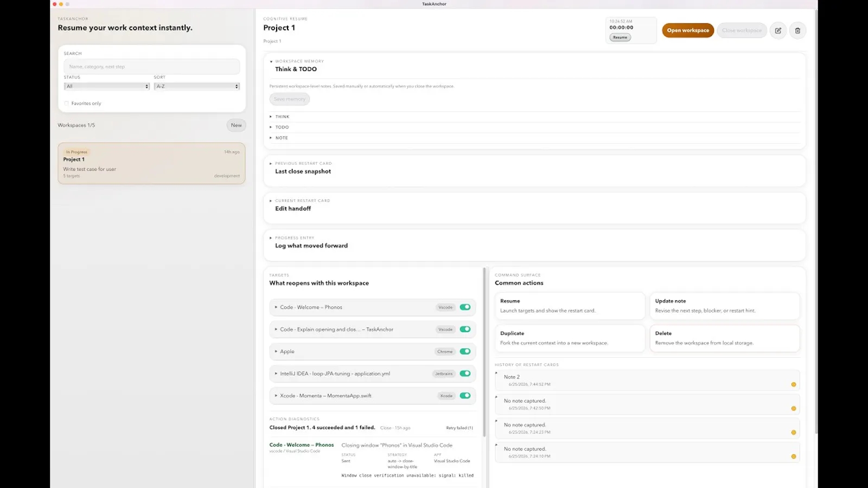Expand the Xcode - Momenta target row arrow
The height and width of the screenshot is (488, 868).
point(276,396)
